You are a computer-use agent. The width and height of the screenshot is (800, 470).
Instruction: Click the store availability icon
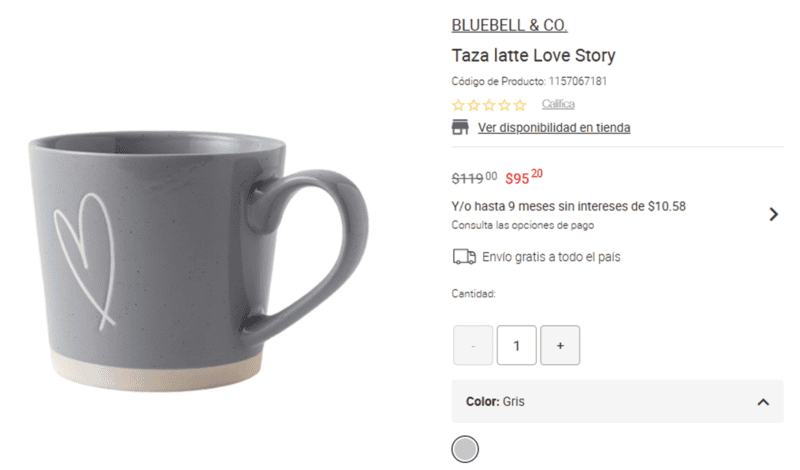point(460,127)
